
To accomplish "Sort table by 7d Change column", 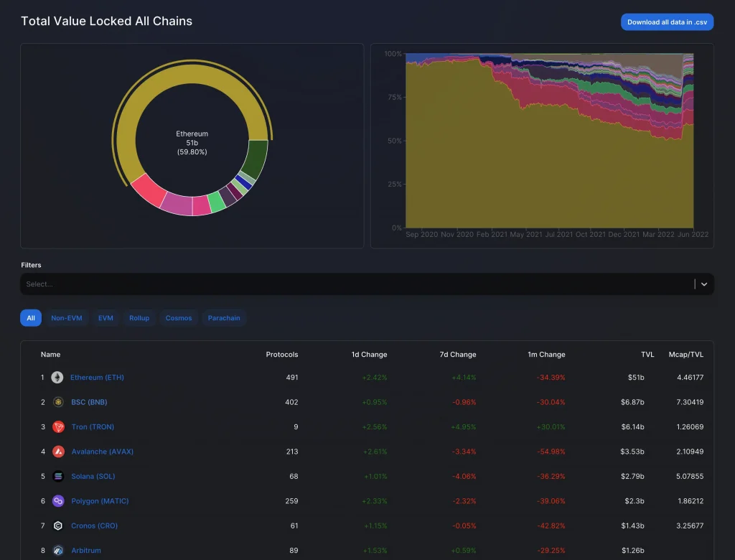I will click(x=457, y=355).
